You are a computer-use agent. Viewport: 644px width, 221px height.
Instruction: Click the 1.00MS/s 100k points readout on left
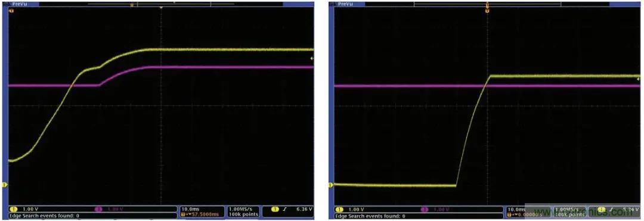[244, 211]
